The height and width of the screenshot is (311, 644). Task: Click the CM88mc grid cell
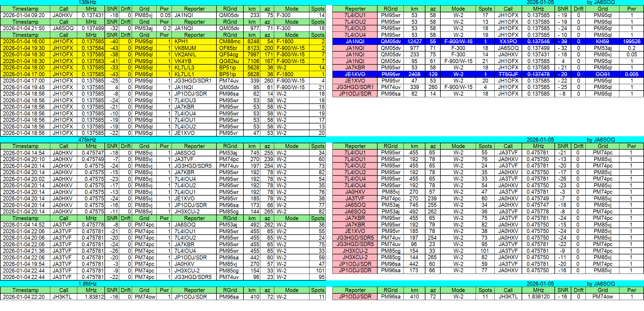tap(230, 41)
